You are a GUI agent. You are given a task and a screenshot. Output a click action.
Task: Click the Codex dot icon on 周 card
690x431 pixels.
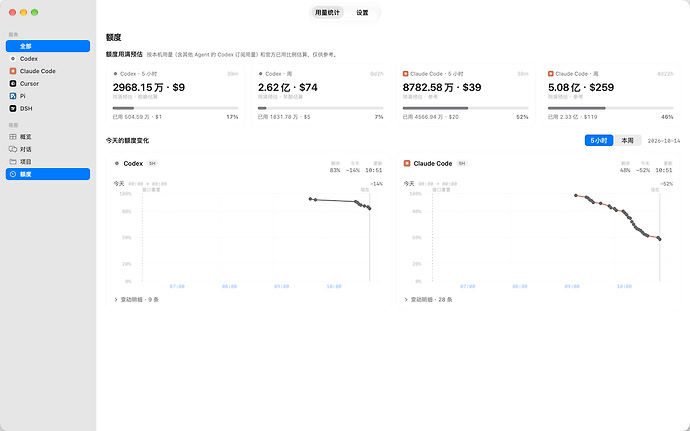261,74
